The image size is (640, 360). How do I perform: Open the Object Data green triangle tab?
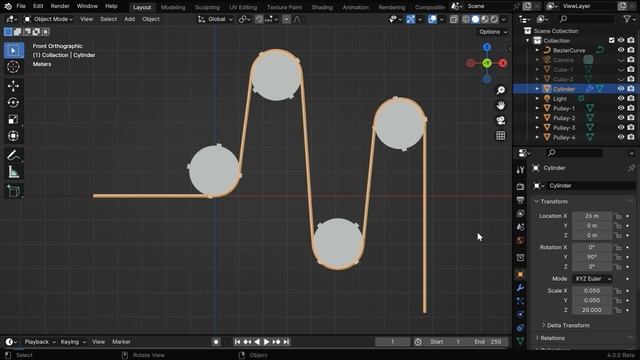[x=520, y=341]
